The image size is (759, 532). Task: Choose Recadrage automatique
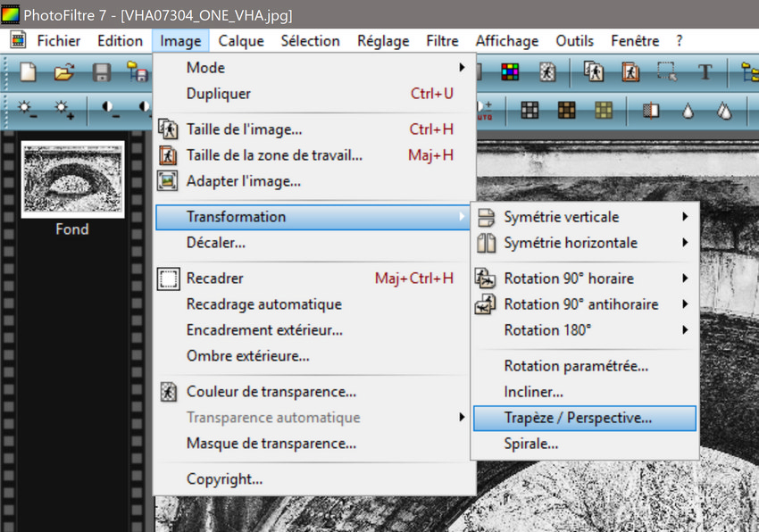pyautogui.click(x=313, y=304)
